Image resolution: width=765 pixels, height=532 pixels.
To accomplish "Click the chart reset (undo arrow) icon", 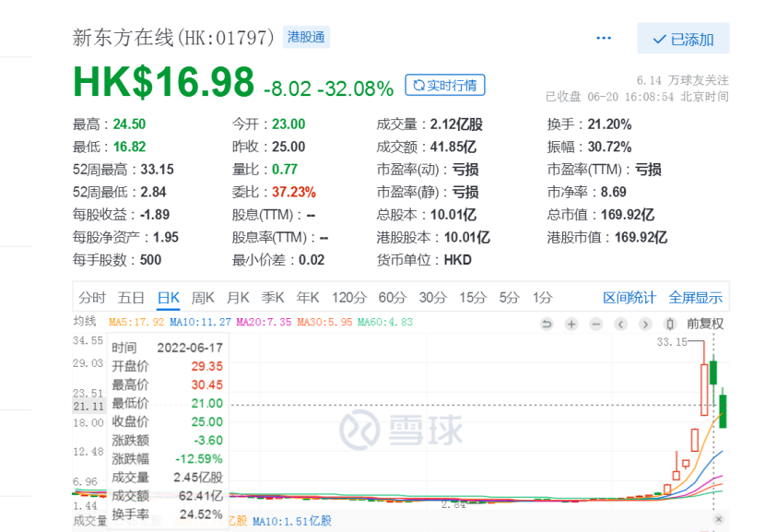I will coord(547,324).
